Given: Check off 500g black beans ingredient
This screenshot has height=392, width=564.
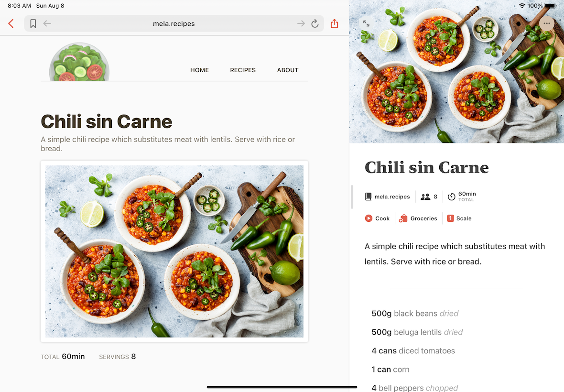Looking at the screenshot, I should 415,314.
